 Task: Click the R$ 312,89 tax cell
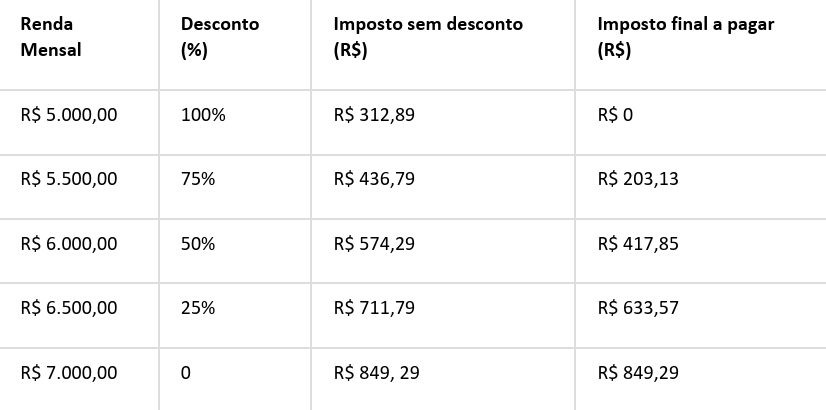(374, 115)
